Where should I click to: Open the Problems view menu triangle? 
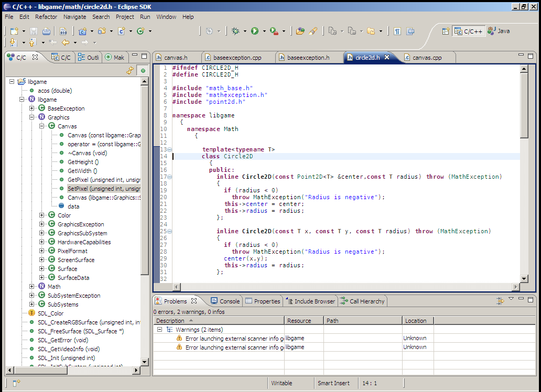[511, 299]
